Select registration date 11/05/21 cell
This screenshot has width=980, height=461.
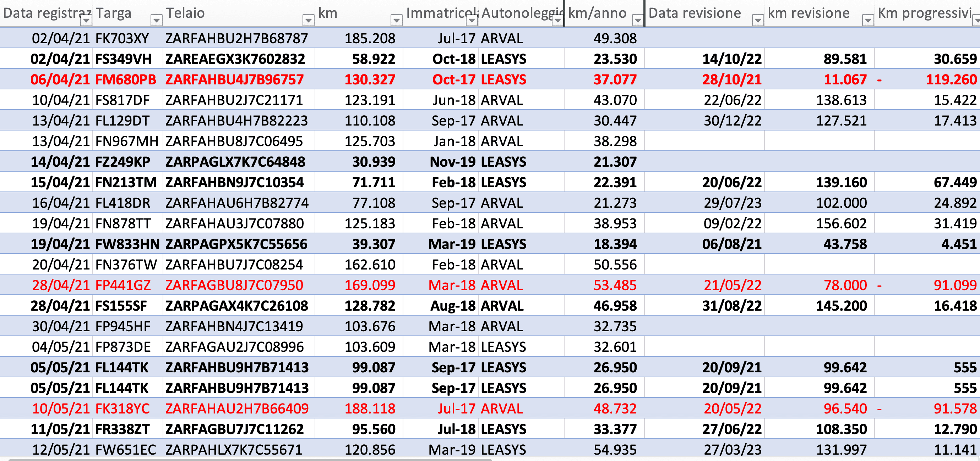(x=60, y=429)
